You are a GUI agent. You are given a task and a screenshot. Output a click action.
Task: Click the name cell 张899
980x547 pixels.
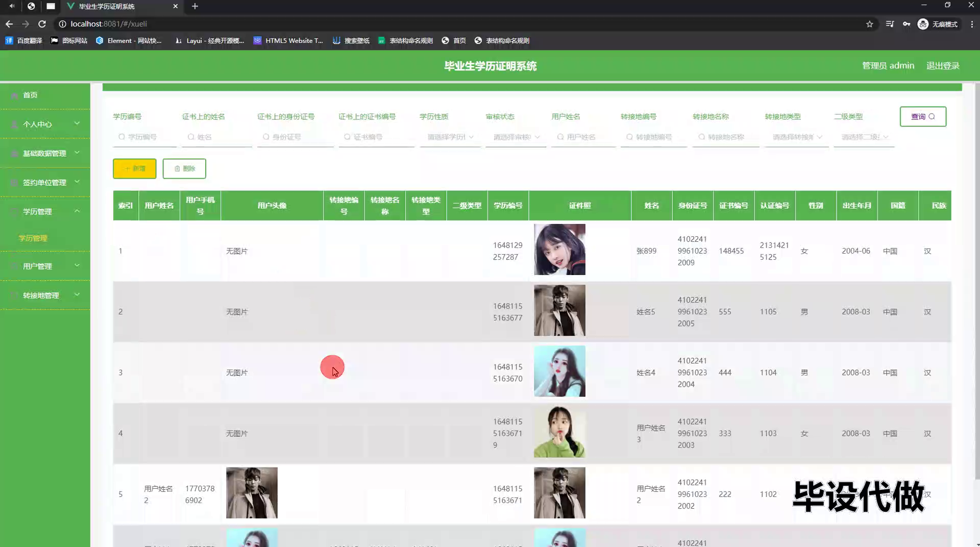point(646,251)
